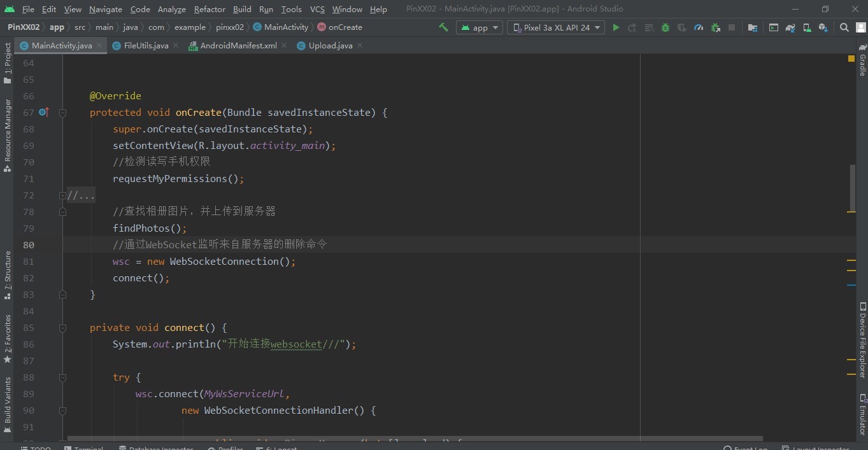Click the fold end marker at line 83

(x=62, y=295)
